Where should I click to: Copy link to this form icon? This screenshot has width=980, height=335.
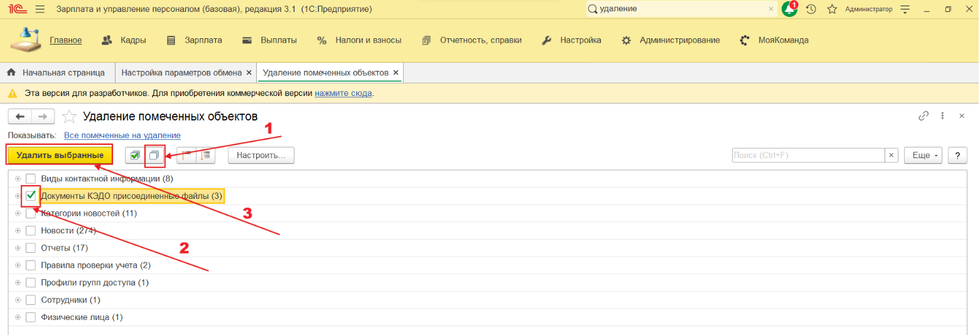923,116
